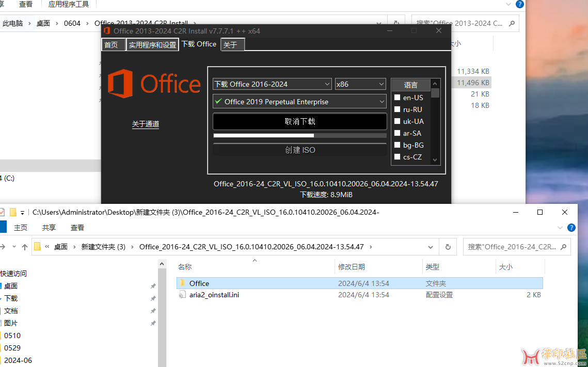Screen dimensions: 588x367
Task: Click 桌面 breadcrumb in front Explorer
Action: pos(61,247)
